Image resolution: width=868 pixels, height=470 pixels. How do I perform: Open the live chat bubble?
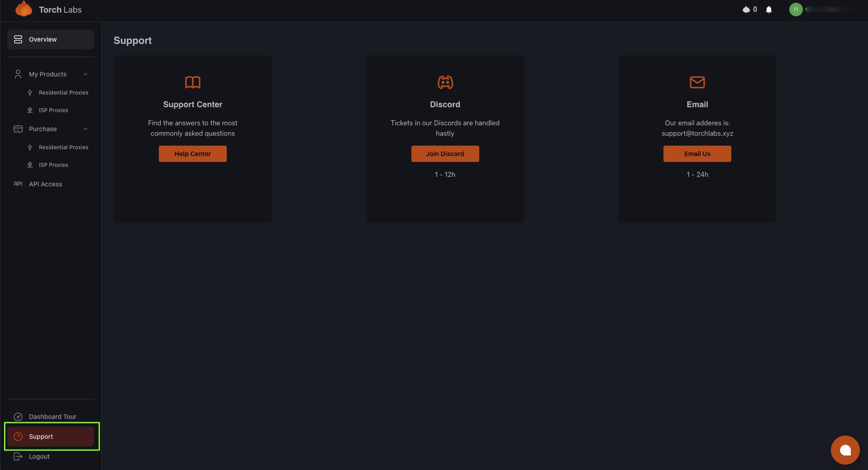coord(845,450)
